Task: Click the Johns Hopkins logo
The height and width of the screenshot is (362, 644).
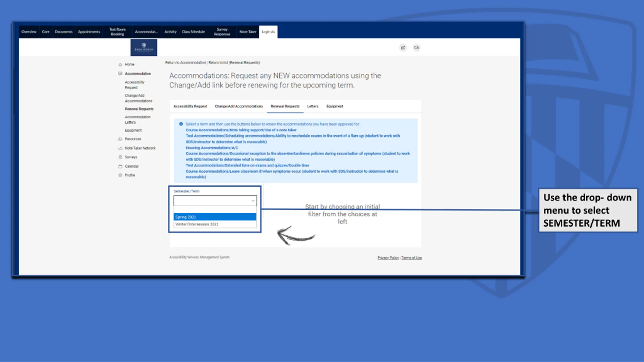Action: 144,47
